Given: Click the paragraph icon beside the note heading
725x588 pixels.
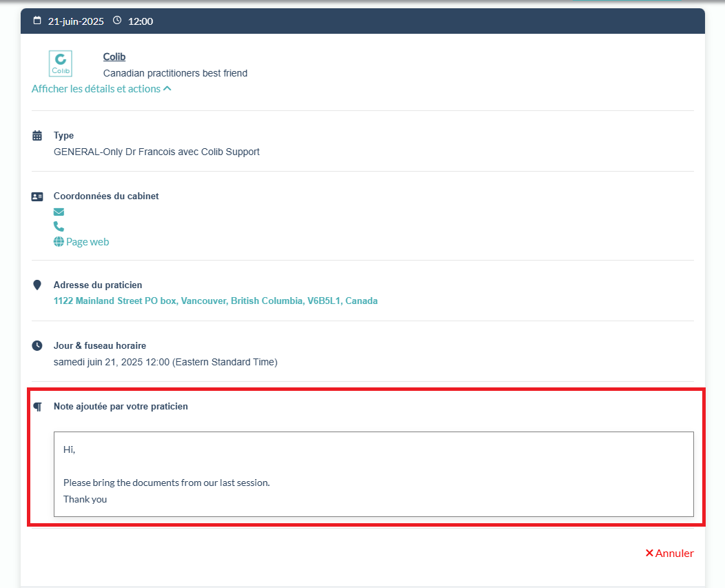Looking at the screenshot, I should 38,407.
